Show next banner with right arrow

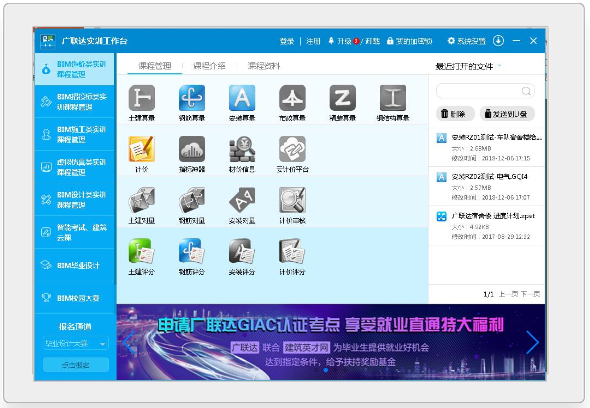[532, 342]
